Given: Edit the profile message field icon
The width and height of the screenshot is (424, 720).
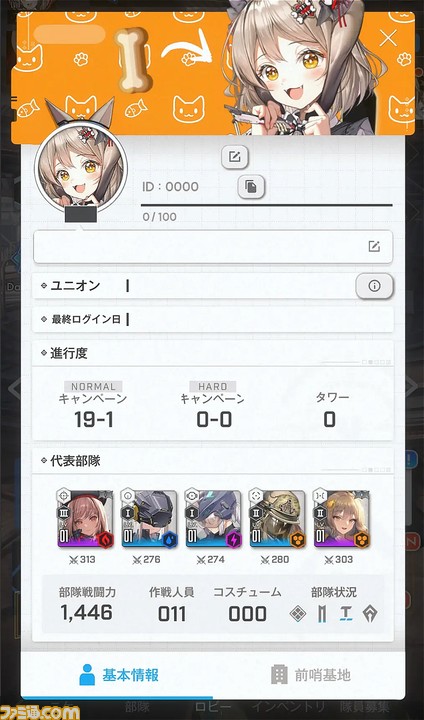Looking at the screenshot, I should click(x=374, y=247).
